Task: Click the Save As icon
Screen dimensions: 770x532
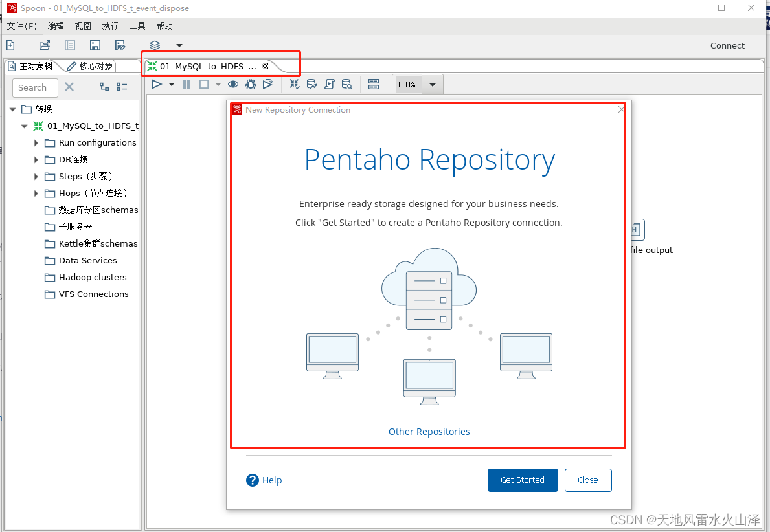Action: [x=120, y=46]
